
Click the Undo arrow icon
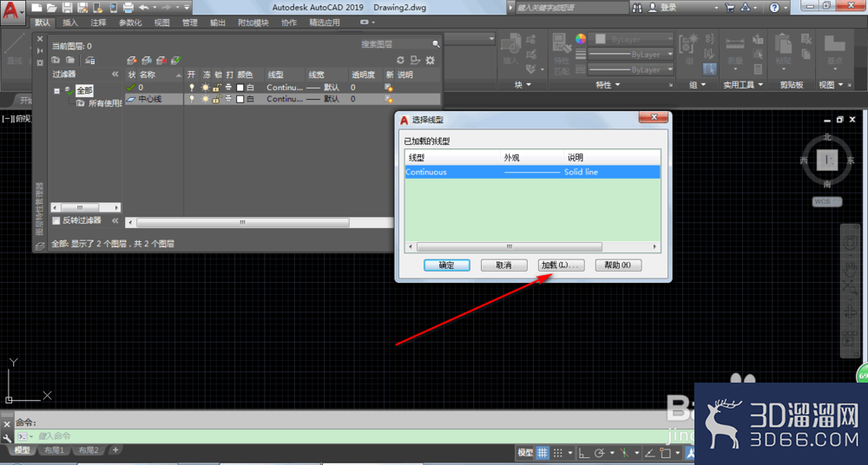(x=144, y=8)
